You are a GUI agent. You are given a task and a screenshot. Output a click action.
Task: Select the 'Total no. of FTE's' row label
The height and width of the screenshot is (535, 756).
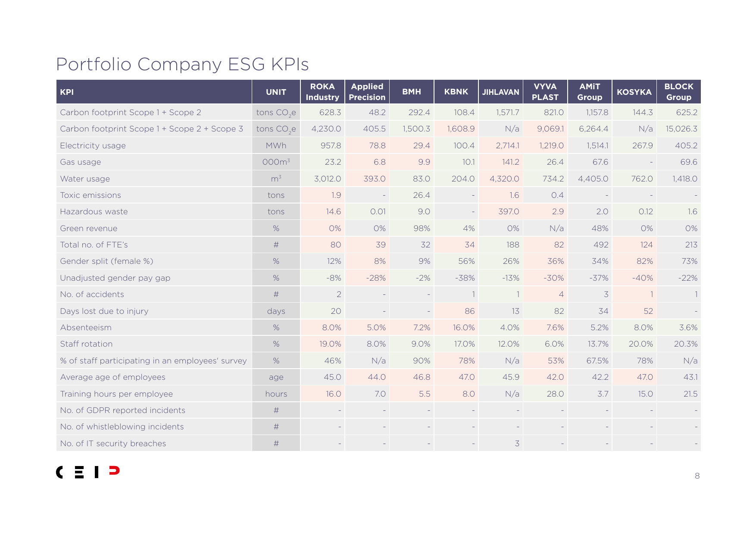click(94, 245)
